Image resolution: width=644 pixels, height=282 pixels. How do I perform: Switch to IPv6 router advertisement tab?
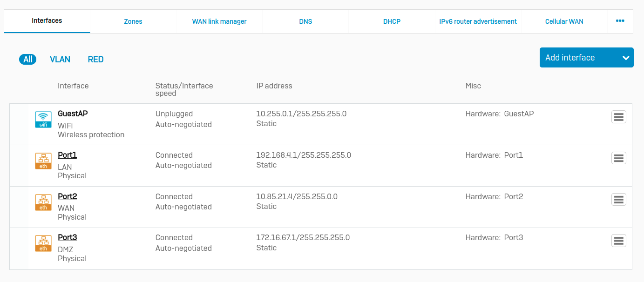coord(478,21)
